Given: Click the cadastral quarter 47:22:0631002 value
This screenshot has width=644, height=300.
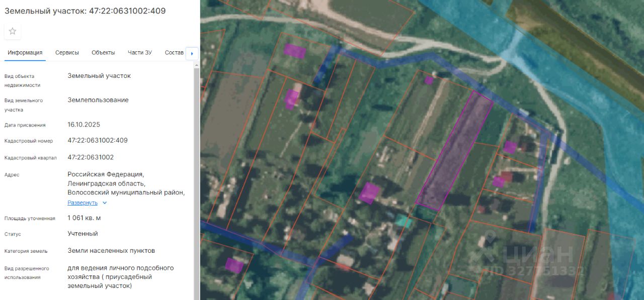Looking at the screenshot, I should [x=91, y=157].
